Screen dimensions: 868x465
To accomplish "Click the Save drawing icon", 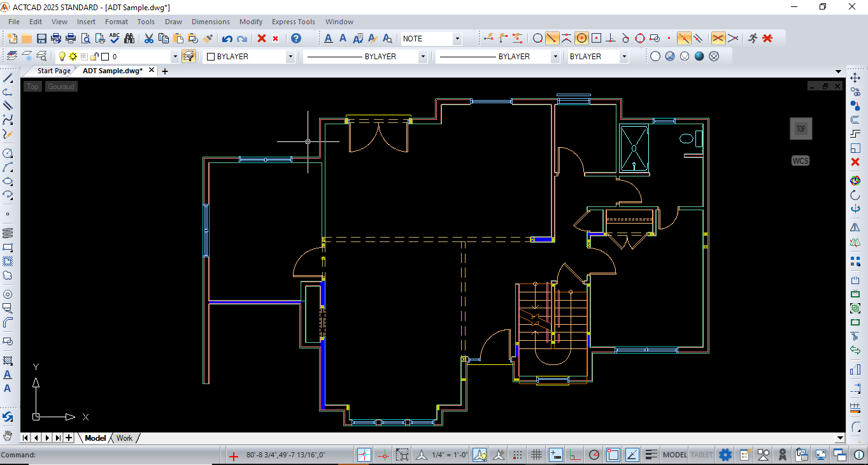I will pyautogui.click(x=41, y=38).
